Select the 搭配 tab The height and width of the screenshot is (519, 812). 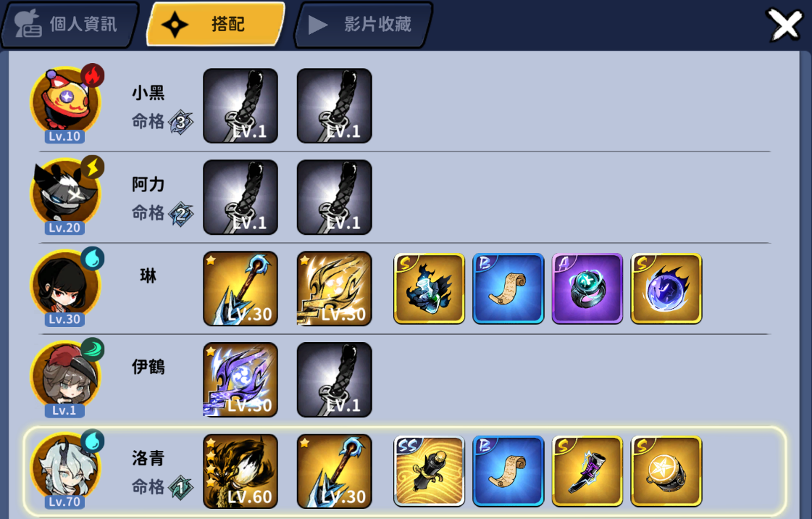[x=215, y=25]
